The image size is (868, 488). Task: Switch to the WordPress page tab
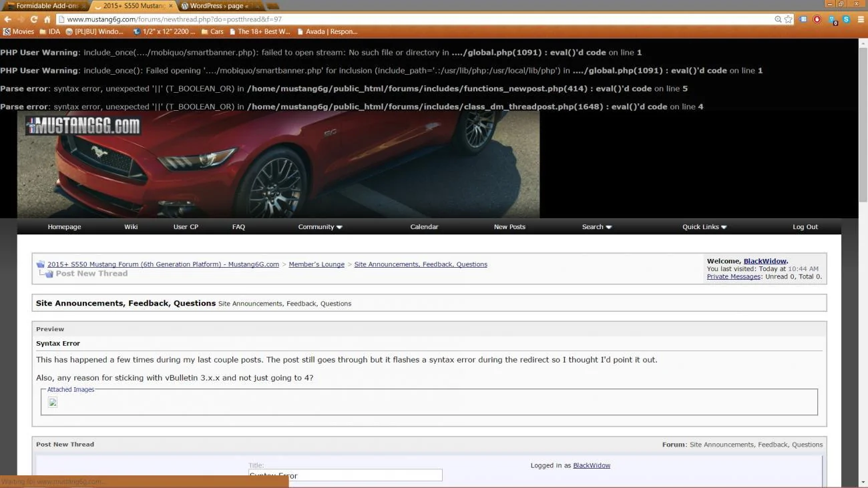coord(218,5)
